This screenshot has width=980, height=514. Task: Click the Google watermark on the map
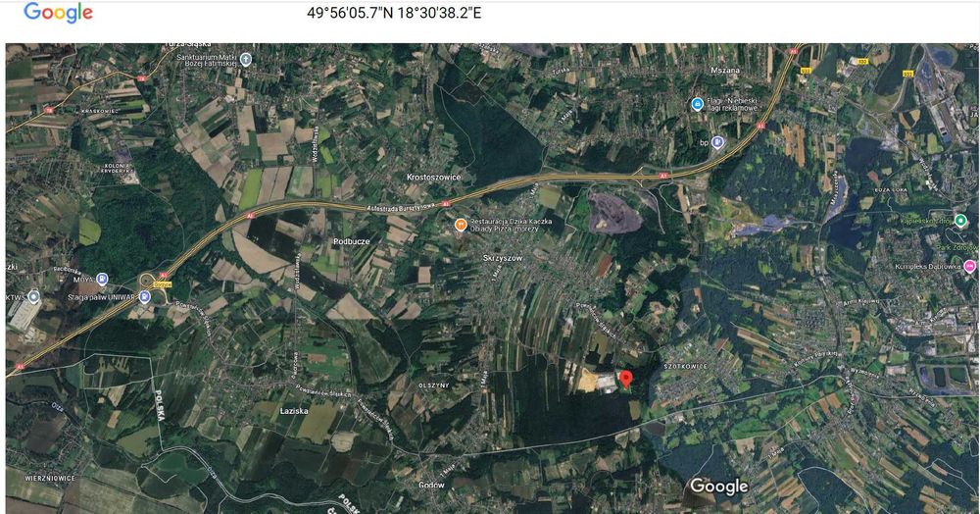click(x=718, y=487)
